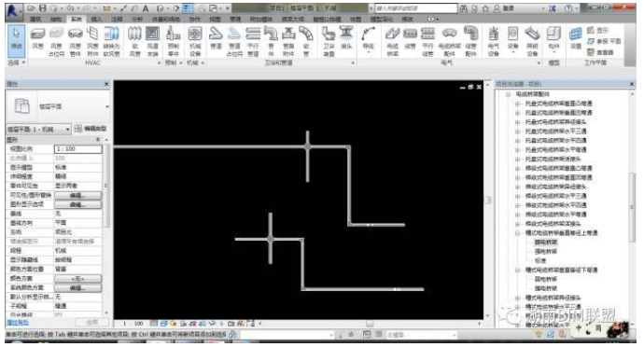Open the Component (构件) tool dropdown arrow

554,52
